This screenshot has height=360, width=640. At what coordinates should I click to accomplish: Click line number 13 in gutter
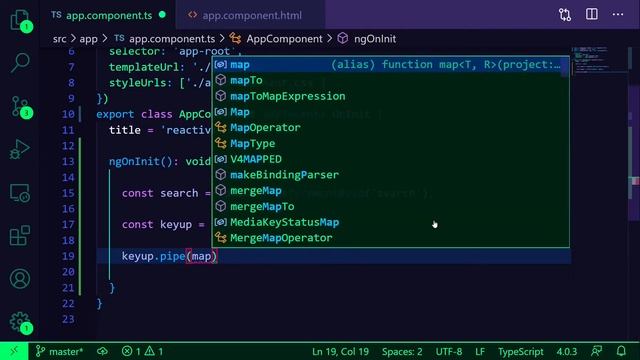click(x=68, y=162)
